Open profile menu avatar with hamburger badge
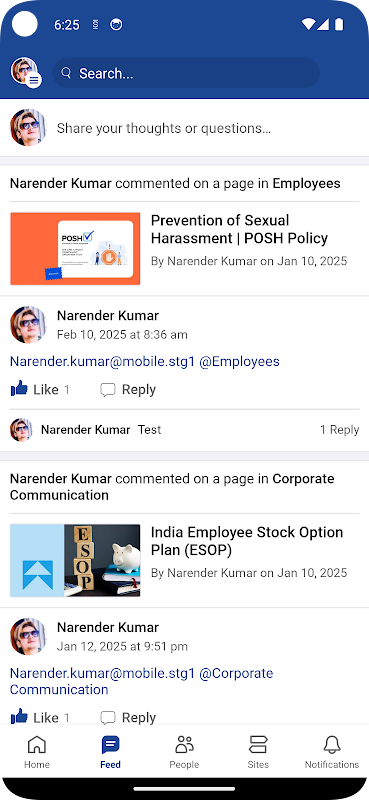 point(26,72)
